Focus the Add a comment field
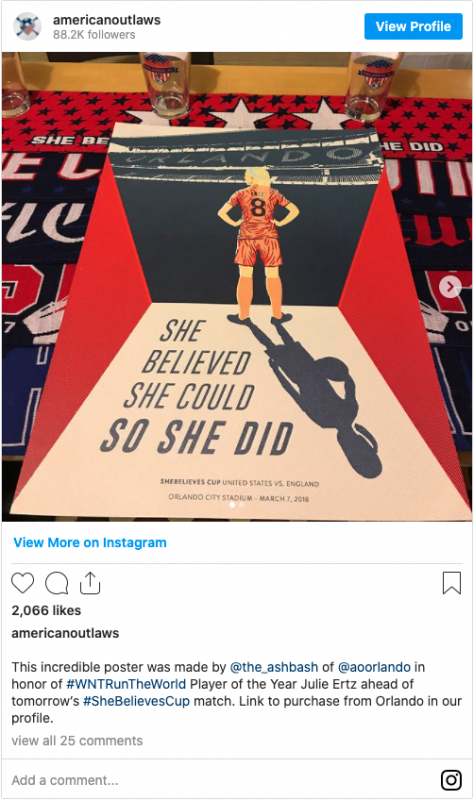Image resolution: width=474 pixels, height=800 pixels. pyautogui.click(x=219, y=780)
